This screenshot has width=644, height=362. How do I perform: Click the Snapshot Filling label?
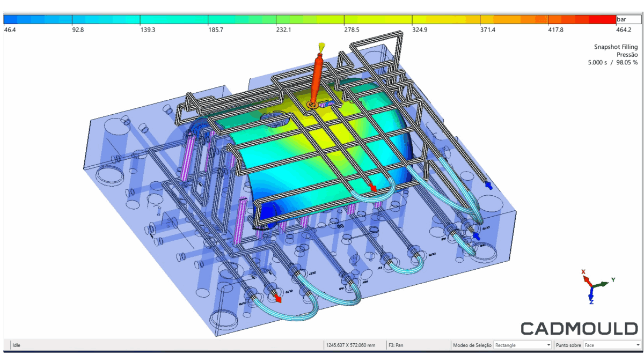(615, 47)
